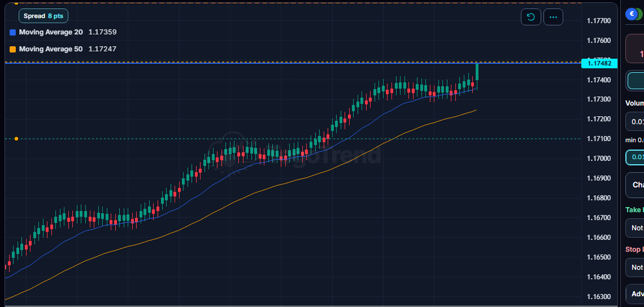
Task: Click the orange Moving Average 50 swatch
Action: (x=12, y=49)
